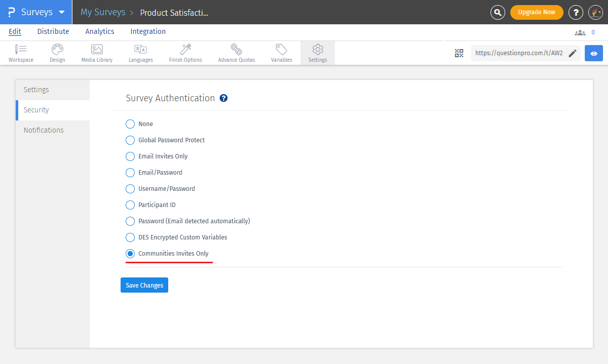The width and height of the screenshot is (608, 364).
Task: Click the Save Changes button
Action: pos(144,285)
